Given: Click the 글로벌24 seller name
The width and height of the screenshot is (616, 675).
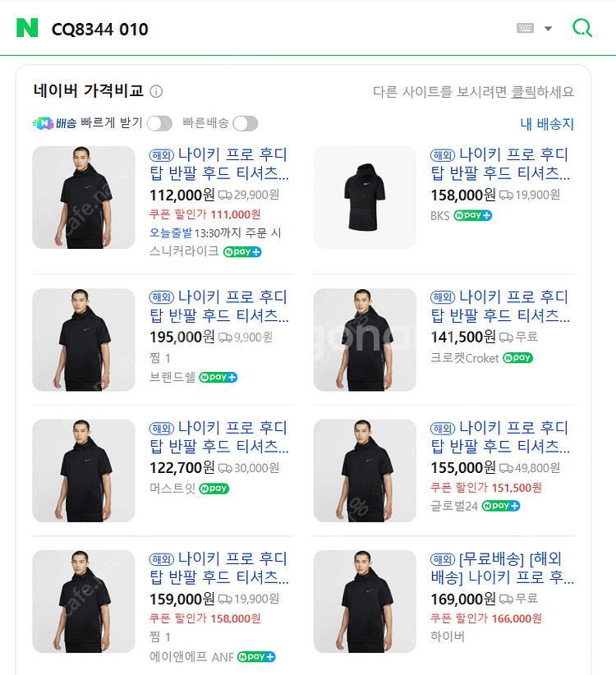Looking at the screenshot, I should tap(454, 506).
